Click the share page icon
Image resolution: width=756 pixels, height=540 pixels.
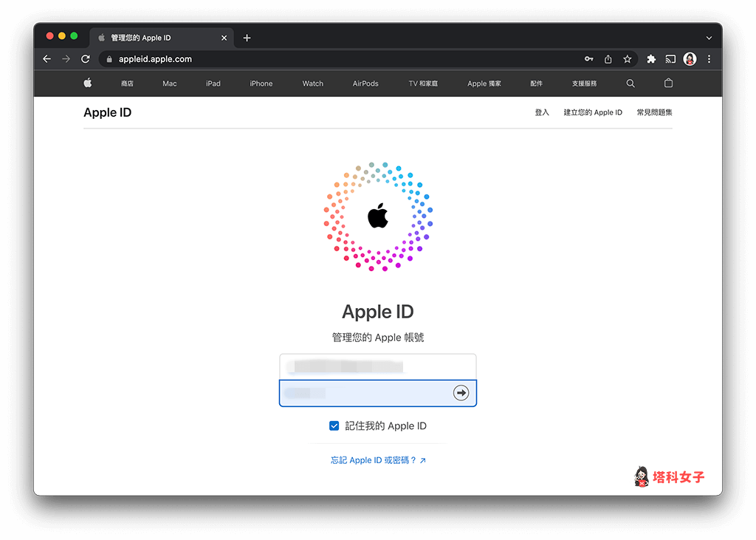pos(608,59)
